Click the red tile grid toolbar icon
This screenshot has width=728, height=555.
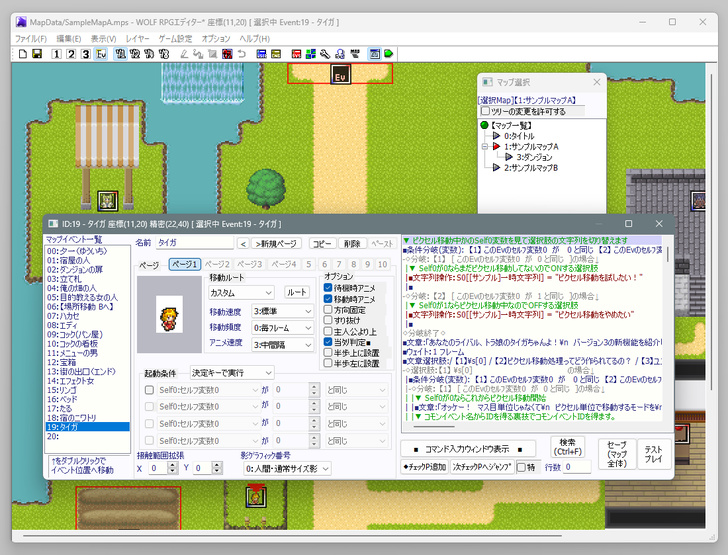click(x=227, y=54)
